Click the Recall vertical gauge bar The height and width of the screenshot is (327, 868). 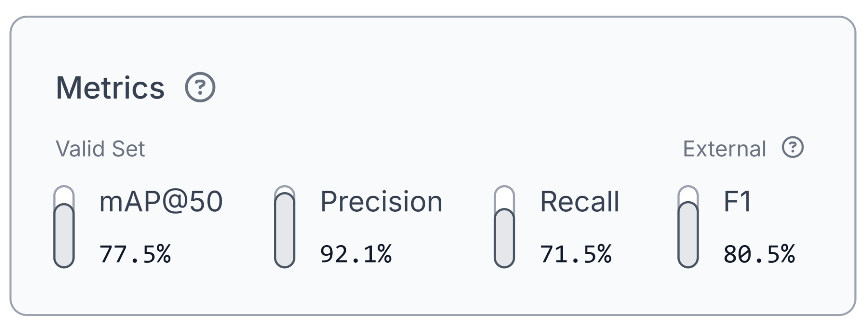(504, 227)
